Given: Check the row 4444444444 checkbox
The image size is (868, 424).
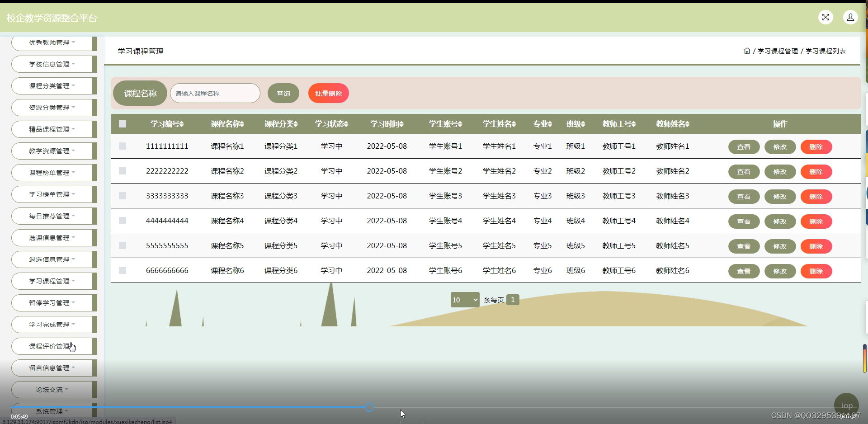Looking at the screenshot, I should [x=123, y=221].
